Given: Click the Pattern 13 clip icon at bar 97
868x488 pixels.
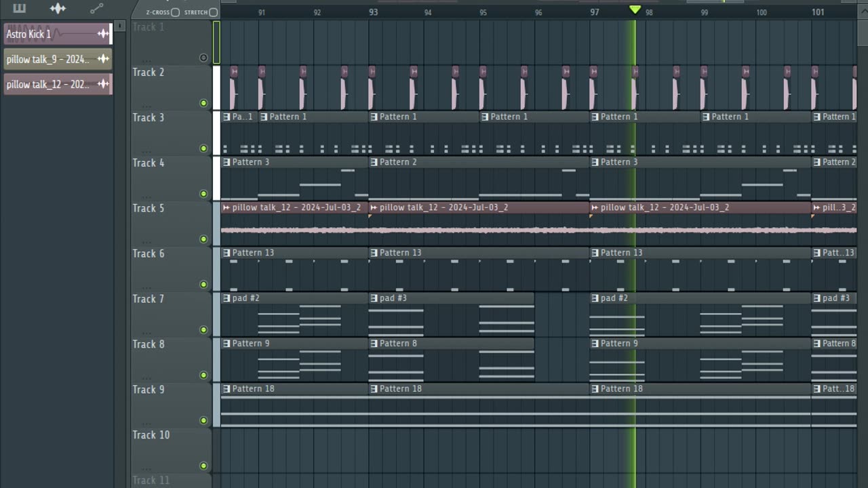Looking at the screenshot, I should click(x=595, y=253).
